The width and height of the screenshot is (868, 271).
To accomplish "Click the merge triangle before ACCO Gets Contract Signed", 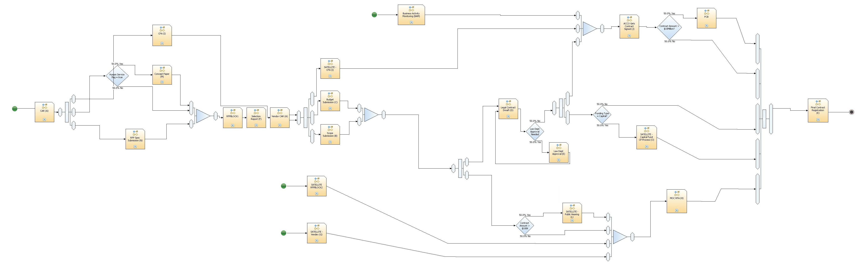I will (589, 29).
